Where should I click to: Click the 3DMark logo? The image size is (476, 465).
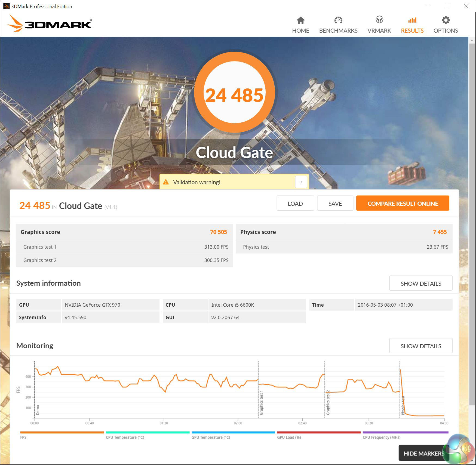[x=50, y=24]
